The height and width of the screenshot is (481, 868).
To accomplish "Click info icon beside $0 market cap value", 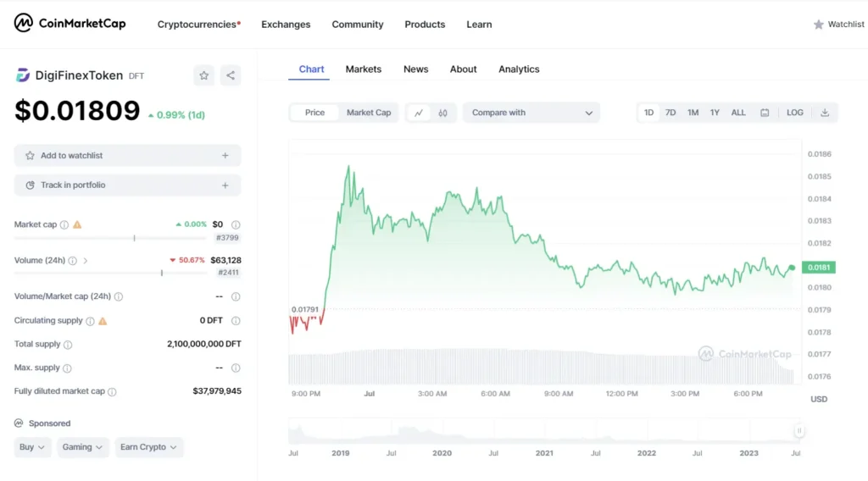I will 236,224.
